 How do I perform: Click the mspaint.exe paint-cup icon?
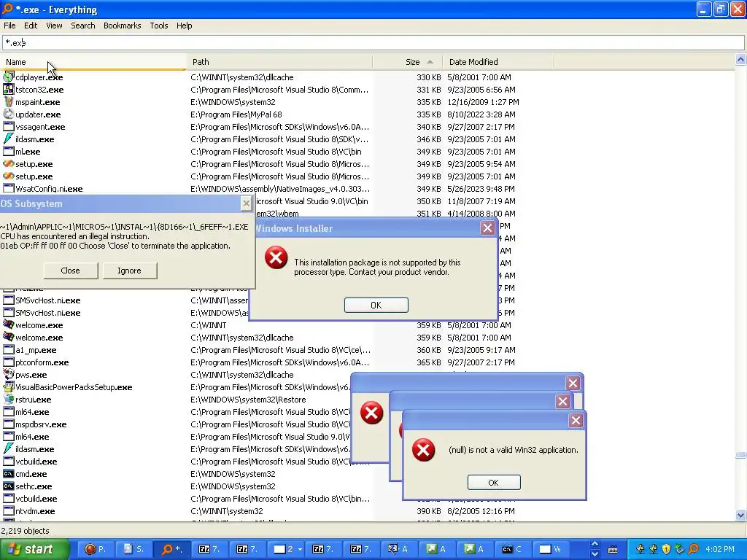pos(9,101)
